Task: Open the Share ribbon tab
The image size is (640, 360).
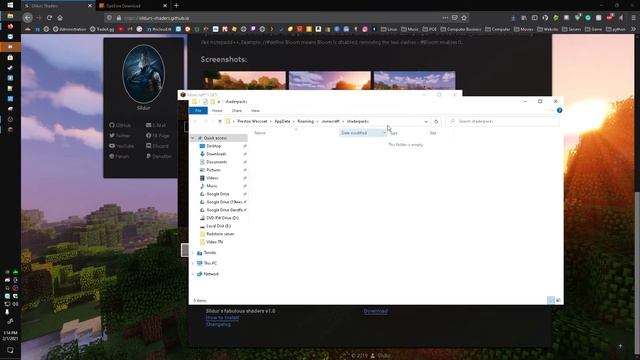Action: (237, 111)
